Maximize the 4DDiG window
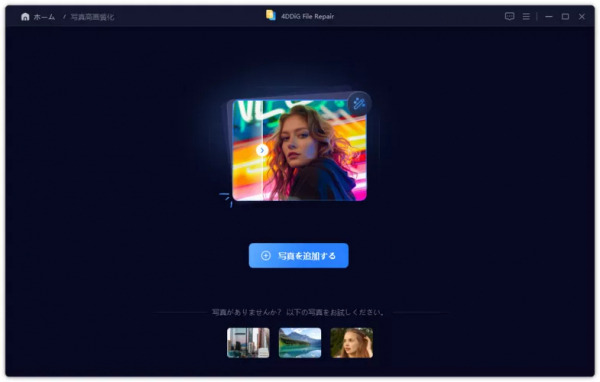 click(x=565, y=16)
